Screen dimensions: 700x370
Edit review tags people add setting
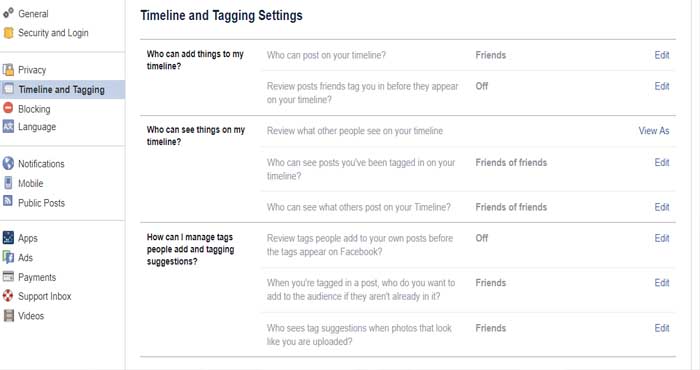[662, 238]
